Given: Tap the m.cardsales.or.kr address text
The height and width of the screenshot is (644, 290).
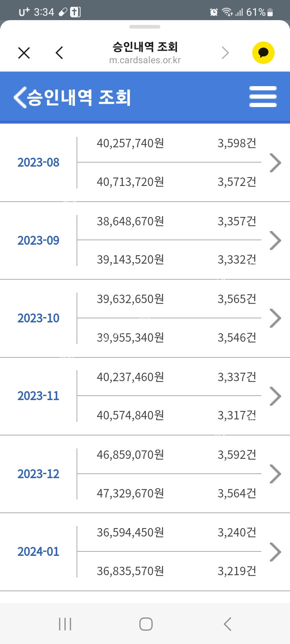Looking at the screenshot, I should pos(145,60).
